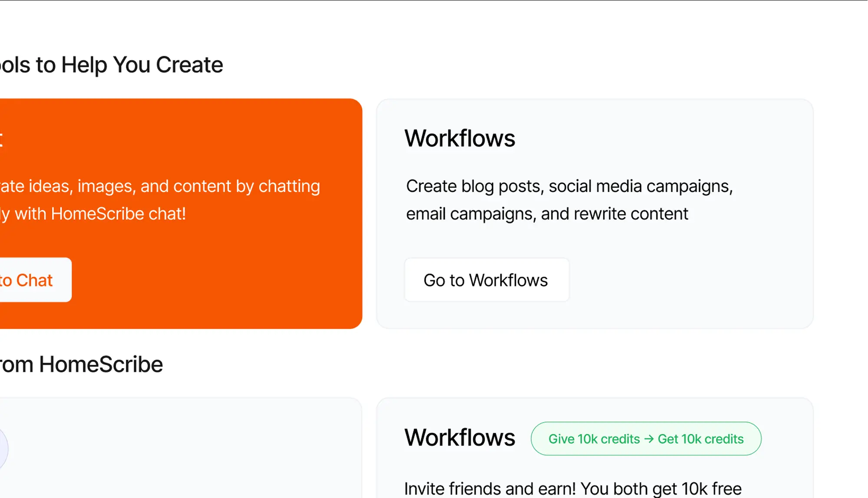Click the partially visible Chat card title
Image resolution: width=868 pixels, height=498 pixels.
point(1,139)
